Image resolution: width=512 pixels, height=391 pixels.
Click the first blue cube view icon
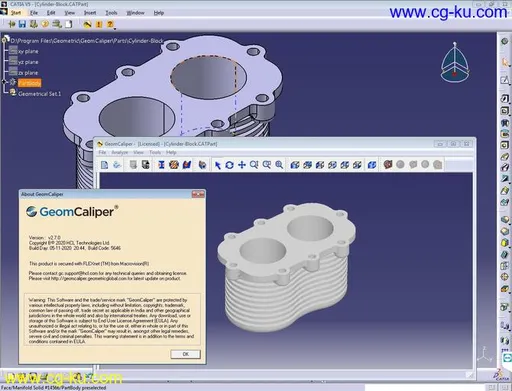[295, 165]
